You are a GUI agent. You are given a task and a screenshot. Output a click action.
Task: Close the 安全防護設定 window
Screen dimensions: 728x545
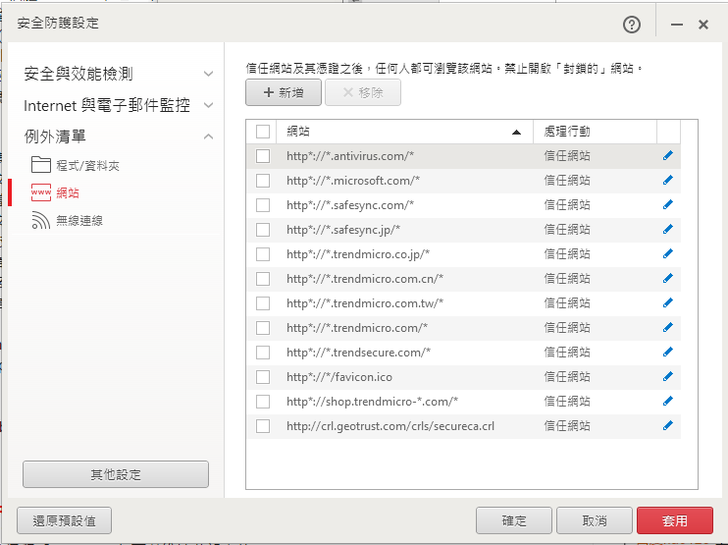click(x=703, y=24)
